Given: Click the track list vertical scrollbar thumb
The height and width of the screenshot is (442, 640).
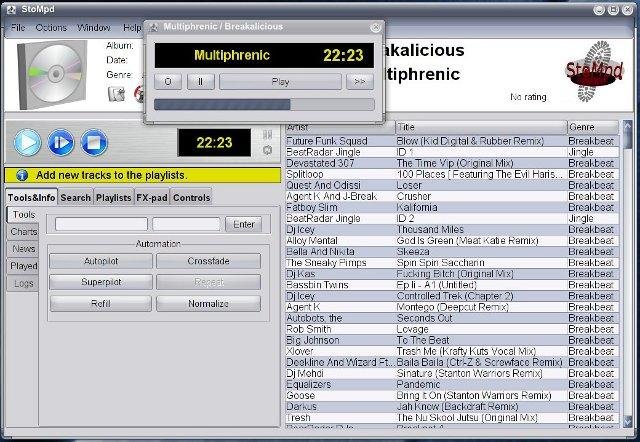Looking at the screenshot, I should pos(627,141).
